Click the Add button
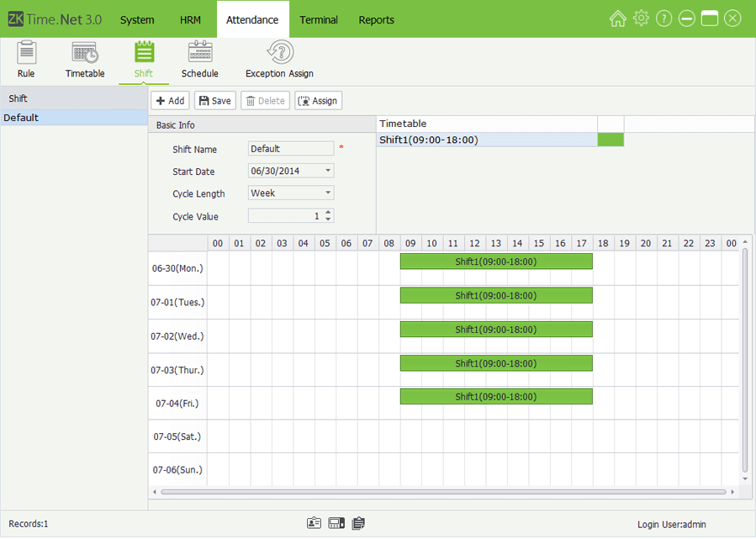756x539 pixels. (x=170, y=101)
